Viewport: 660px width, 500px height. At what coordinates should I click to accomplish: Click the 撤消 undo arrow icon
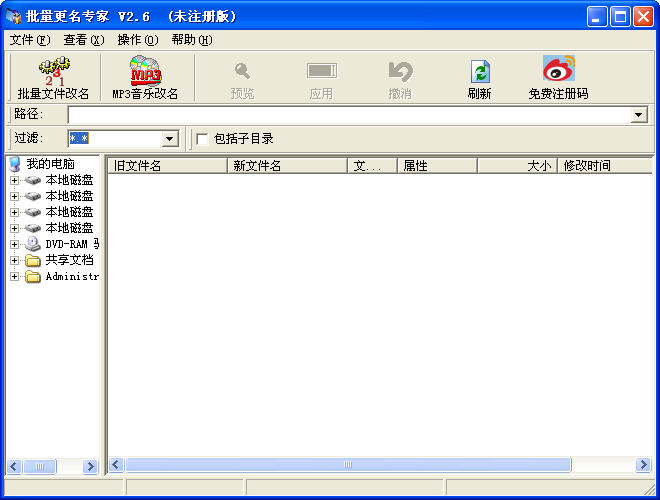[400, 71]
